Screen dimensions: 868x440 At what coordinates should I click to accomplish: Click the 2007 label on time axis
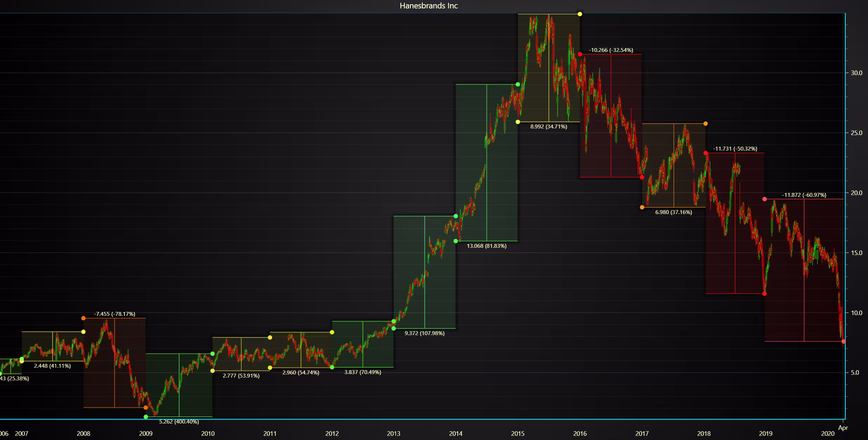21,434
